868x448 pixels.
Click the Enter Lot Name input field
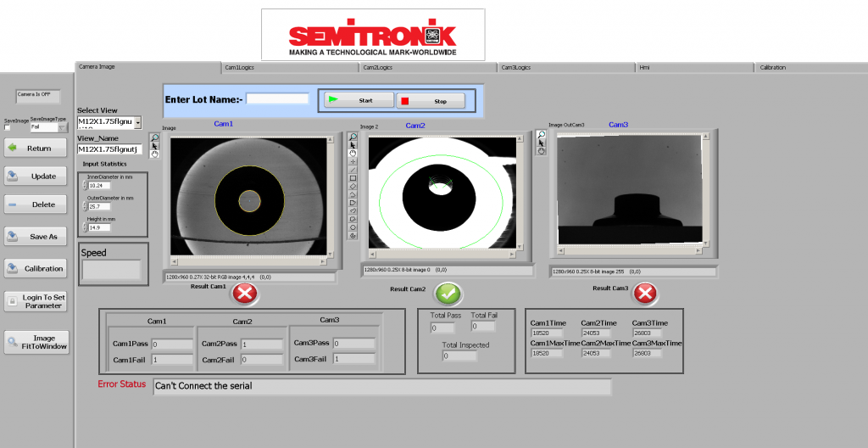(x=278, y=99)
